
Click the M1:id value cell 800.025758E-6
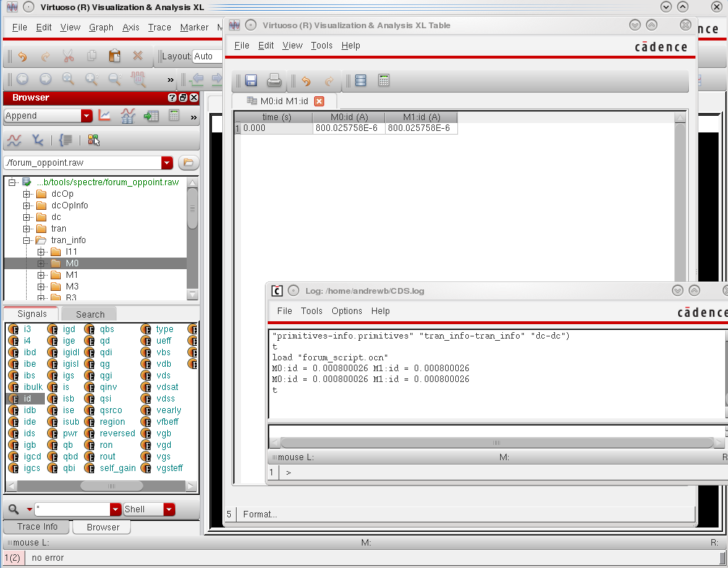coord(420,128)
